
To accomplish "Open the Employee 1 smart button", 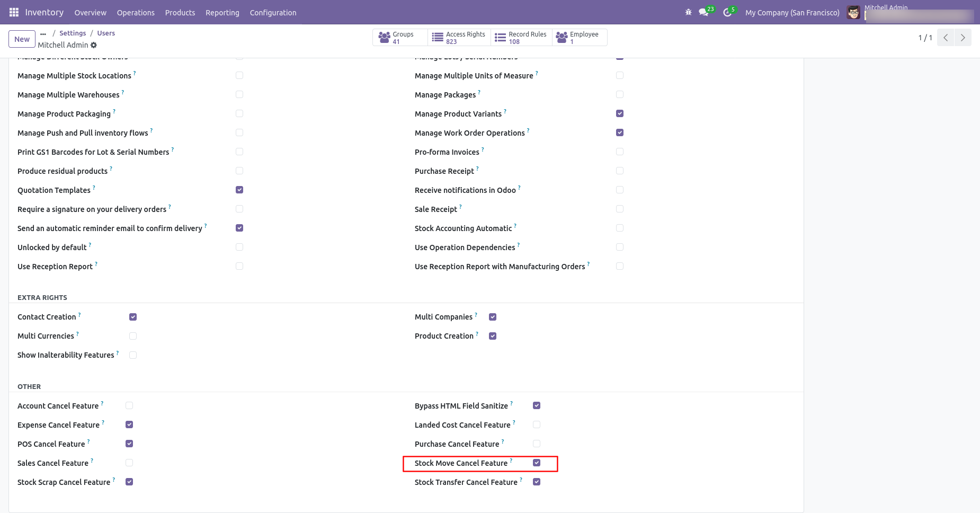I will [x=580, y=38].
